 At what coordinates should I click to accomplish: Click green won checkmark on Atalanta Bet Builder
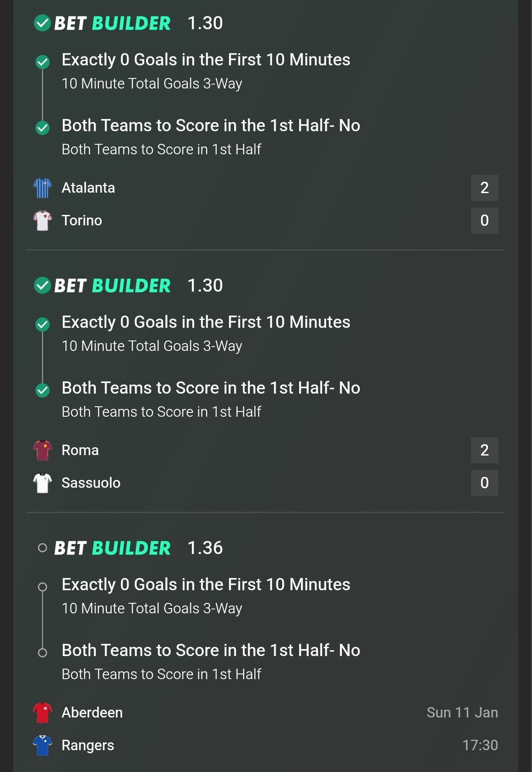click(x=42, y=23)
